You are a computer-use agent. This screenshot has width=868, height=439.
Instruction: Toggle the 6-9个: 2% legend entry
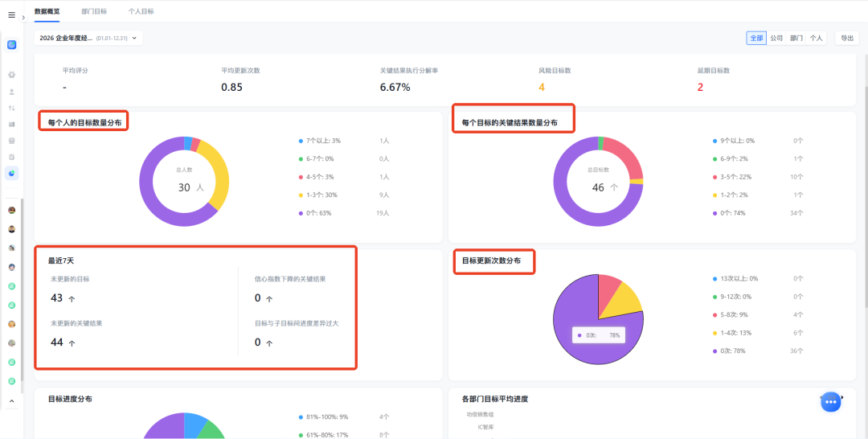[731, 159]
